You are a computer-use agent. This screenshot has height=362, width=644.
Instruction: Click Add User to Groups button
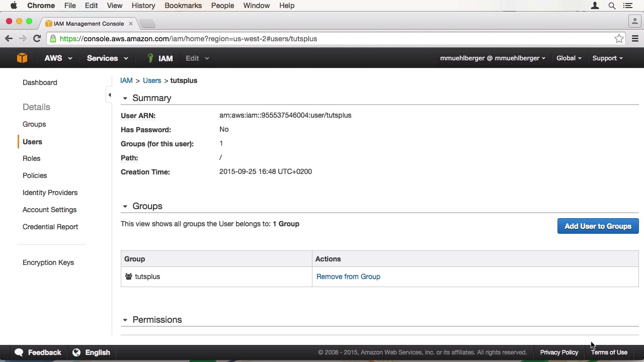[x=598, y=226]
